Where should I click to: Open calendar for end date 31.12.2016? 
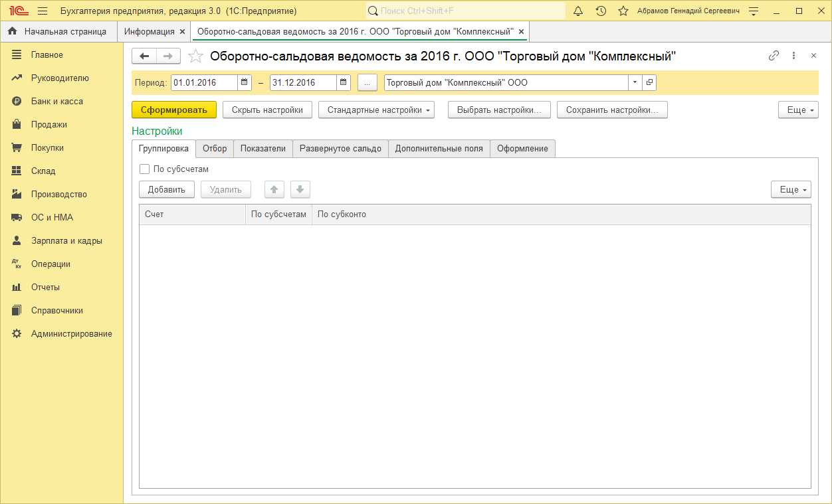pos(343,82)
